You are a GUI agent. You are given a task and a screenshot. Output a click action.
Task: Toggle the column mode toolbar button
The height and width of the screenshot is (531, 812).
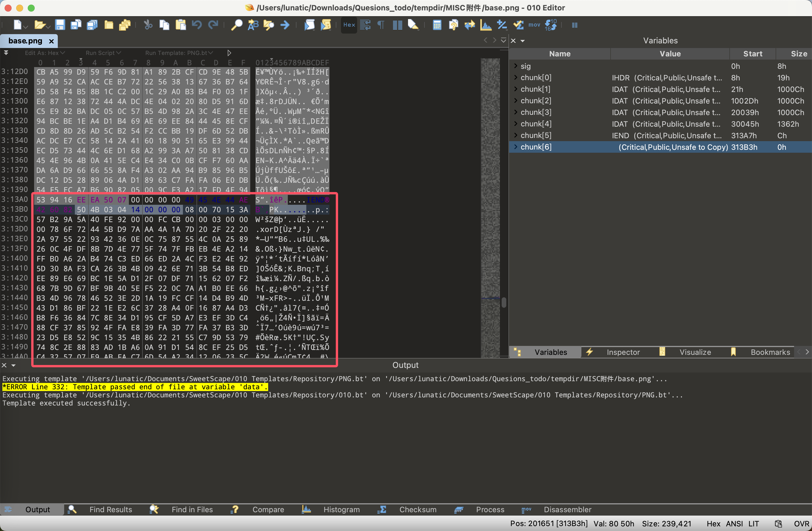(397, 25)
